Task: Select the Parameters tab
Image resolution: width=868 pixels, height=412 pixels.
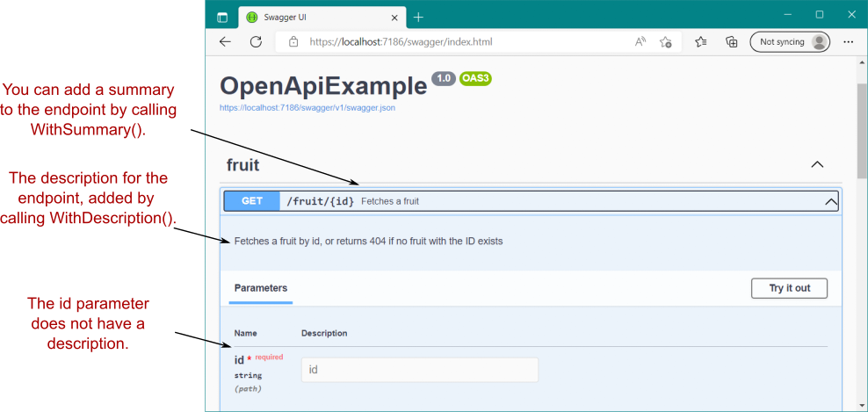Action: (x=261, y=288)
